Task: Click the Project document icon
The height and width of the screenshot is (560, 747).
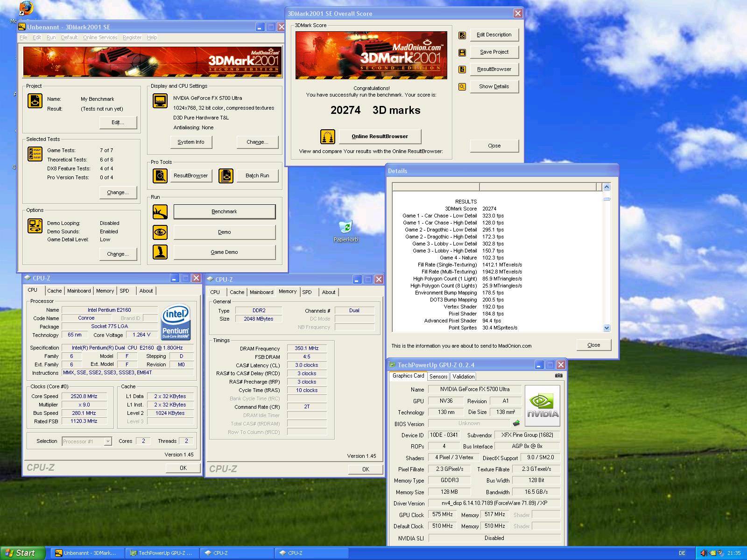Action: coord(35,100)
